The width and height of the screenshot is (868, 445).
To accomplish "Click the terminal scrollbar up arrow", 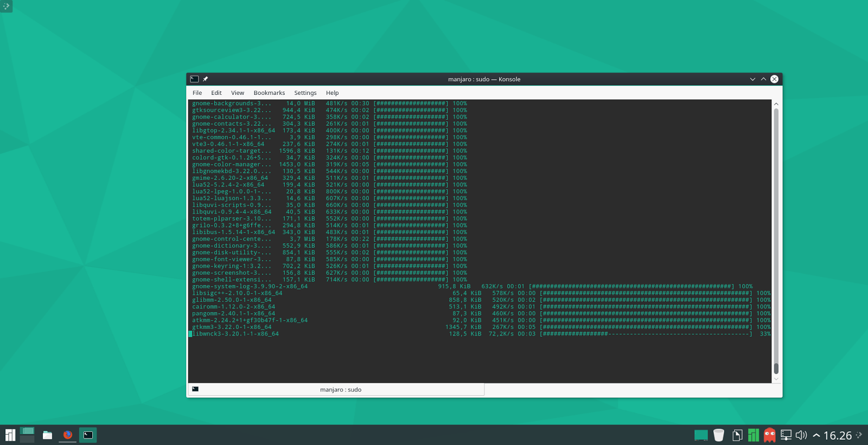I will click(x=776, y=104).
